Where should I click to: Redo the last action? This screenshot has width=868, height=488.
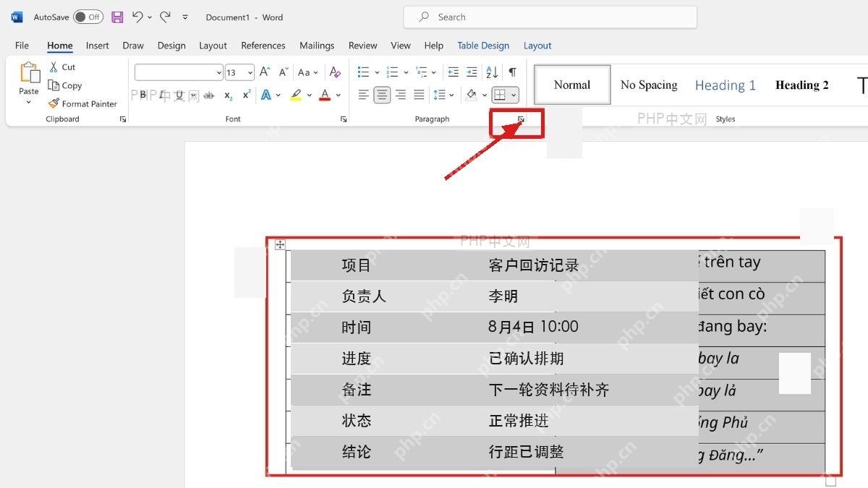click(165, 17)
